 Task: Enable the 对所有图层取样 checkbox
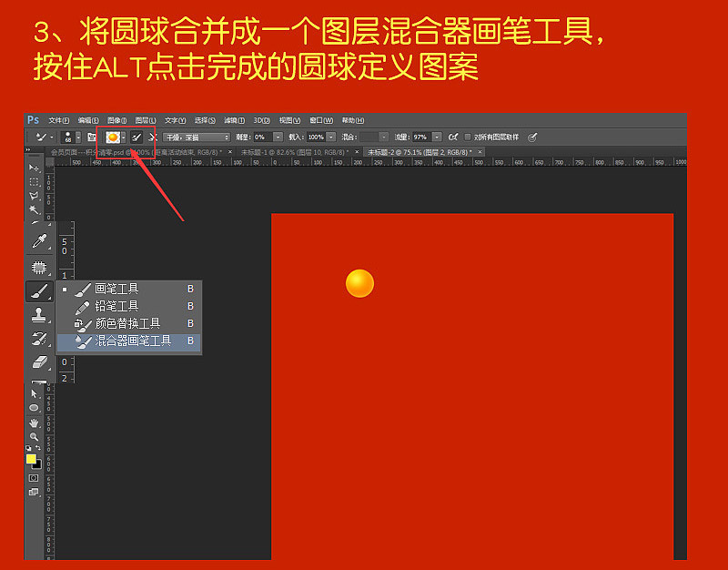point(467,137)
